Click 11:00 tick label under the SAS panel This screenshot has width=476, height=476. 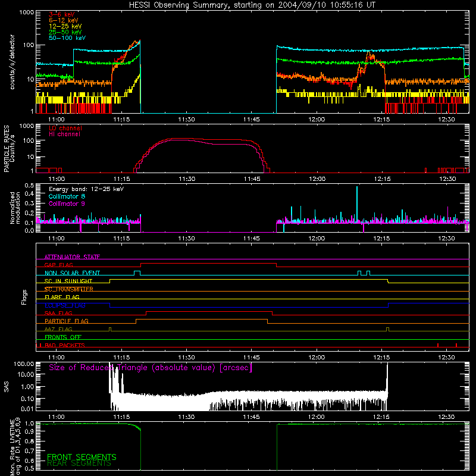pos(57,417)
